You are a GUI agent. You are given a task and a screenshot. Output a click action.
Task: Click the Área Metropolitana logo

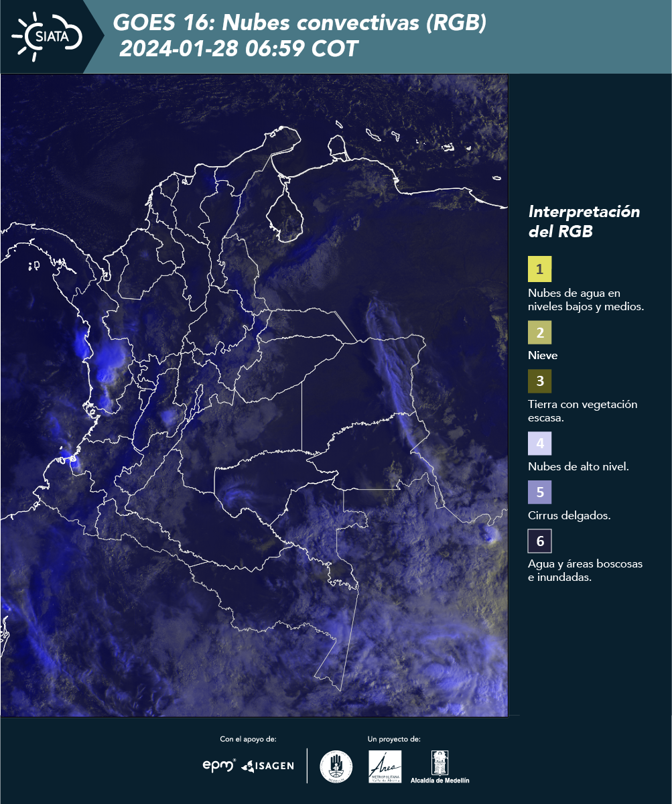385,766
